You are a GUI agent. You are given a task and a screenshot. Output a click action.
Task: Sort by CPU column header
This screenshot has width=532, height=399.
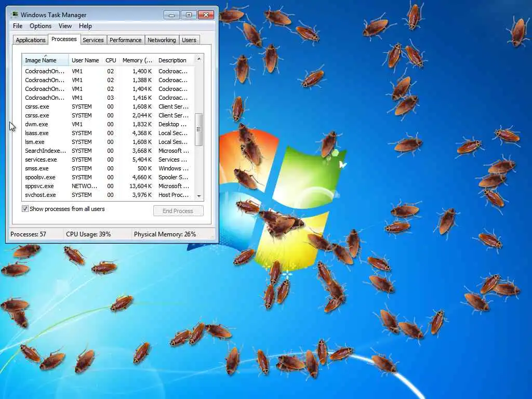pyautogui.click(x=111, y=60)
